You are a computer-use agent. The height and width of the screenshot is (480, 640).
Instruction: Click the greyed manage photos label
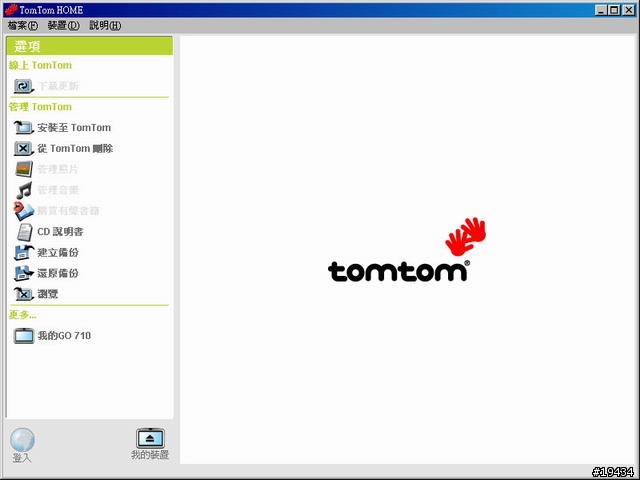click(x=58, y=169)
